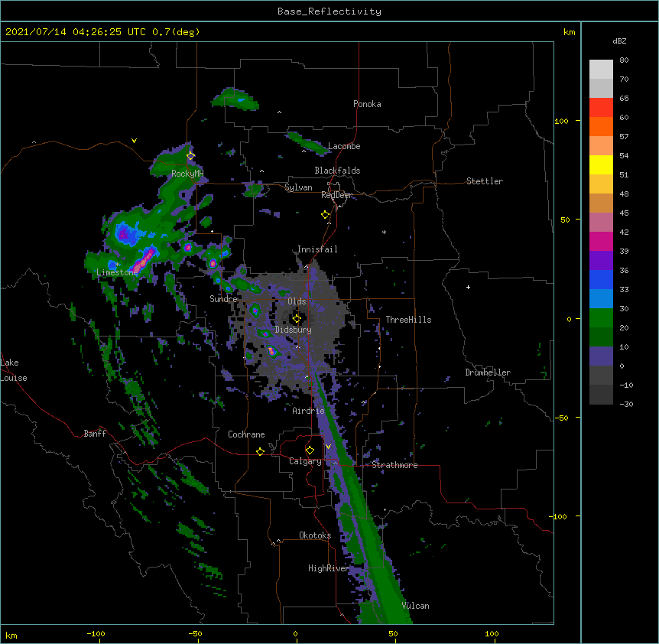Click the HighRiver town label
Viewport: 659px width, 644px height.
pos(329,568)
